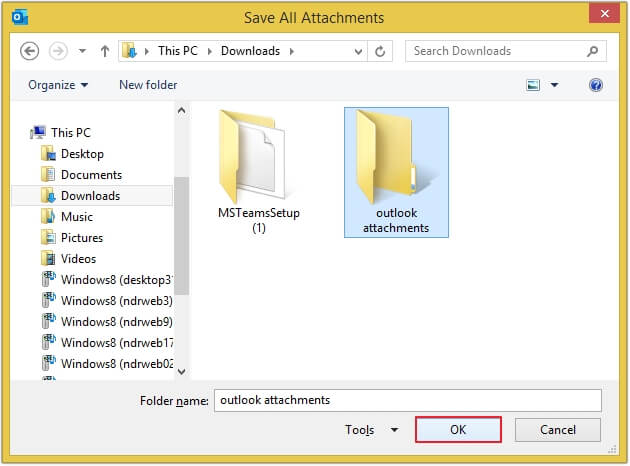
Task: Click the Search Downloads field
Action: [505, 51]
